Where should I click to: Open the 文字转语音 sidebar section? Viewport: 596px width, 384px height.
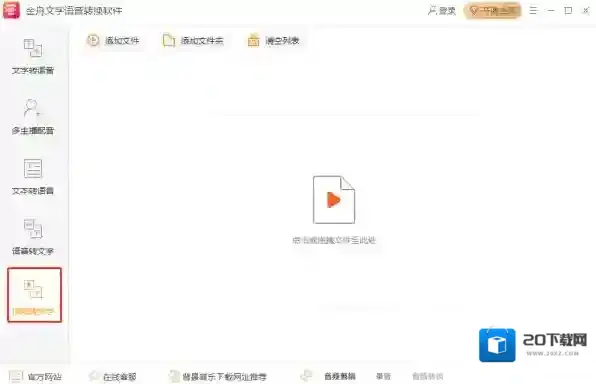click(33, 57)
